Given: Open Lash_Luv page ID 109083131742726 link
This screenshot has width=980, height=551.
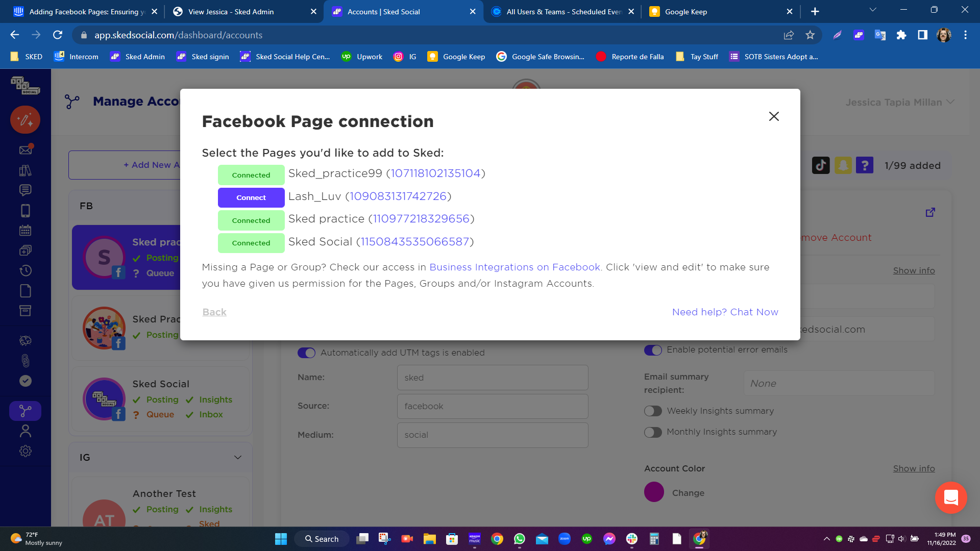Looking at the screenshot, I should (x=398, y=196).
